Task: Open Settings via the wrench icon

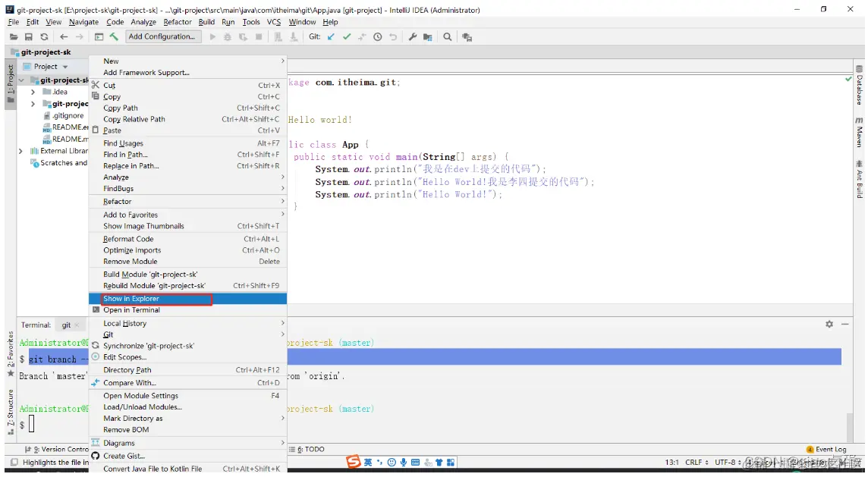Action: 413,37
